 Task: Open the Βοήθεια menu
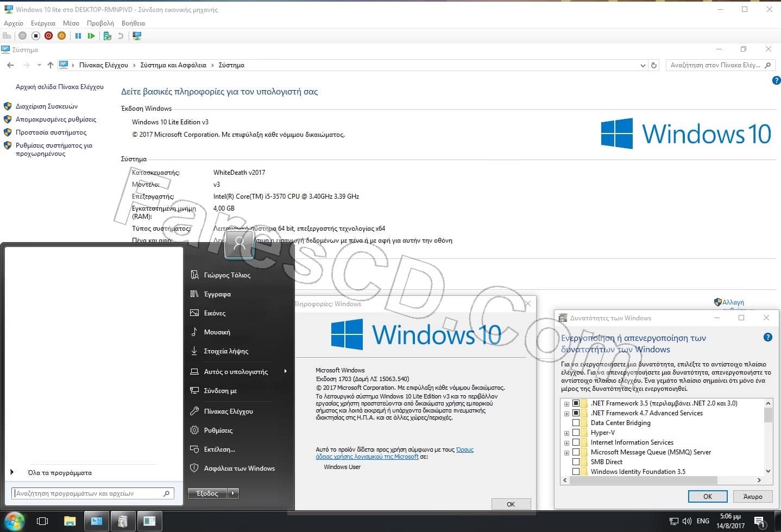click(x=133, y=23)
